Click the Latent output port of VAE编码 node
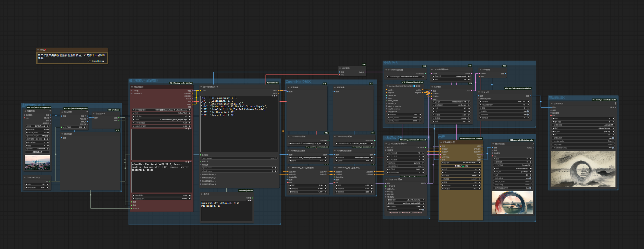 (x=365, y=72)
